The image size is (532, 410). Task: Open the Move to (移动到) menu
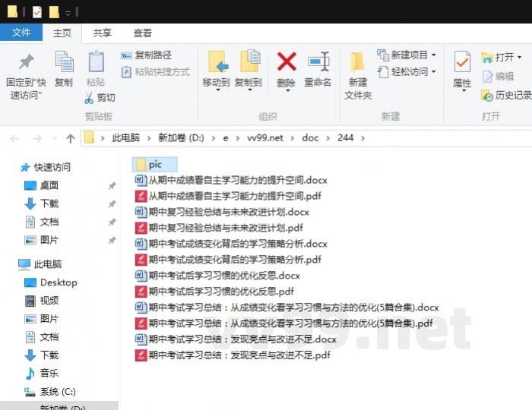217,71
